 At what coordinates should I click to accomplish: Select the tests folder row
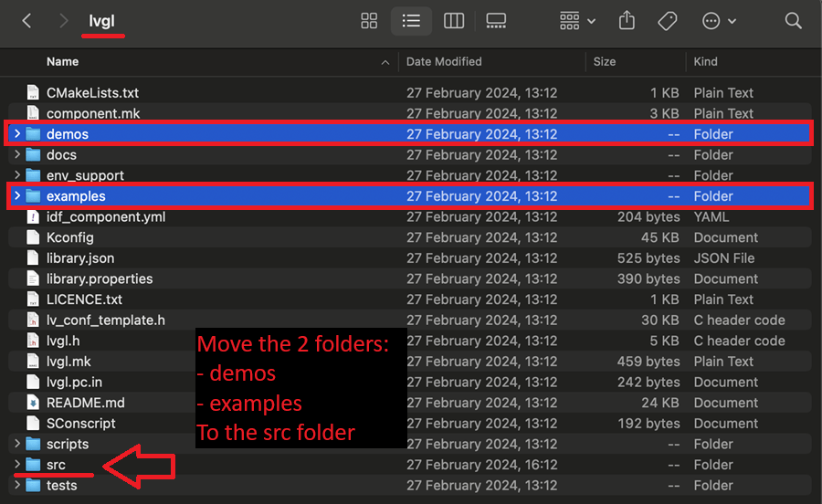click(x=410, y=485)
